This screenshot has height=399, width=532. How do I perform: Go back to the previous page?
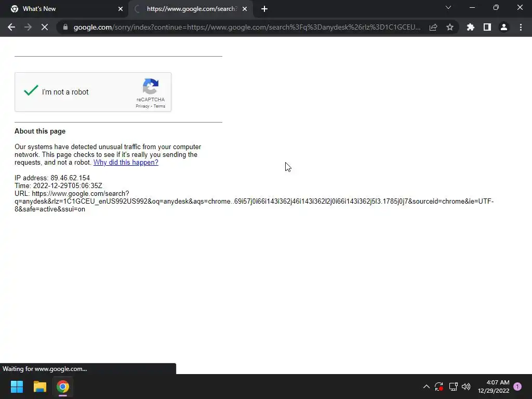click(11, 27)
